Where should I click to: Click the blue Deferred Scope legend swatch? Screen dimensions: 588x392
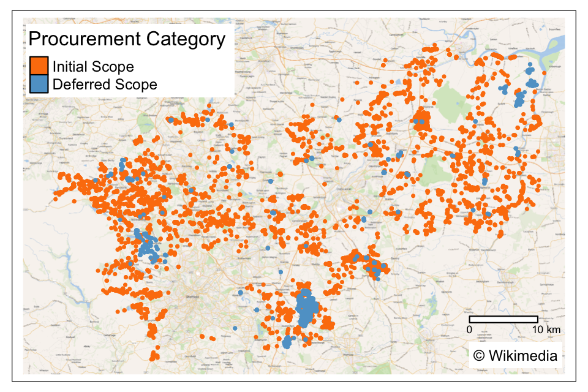(39, 85)
